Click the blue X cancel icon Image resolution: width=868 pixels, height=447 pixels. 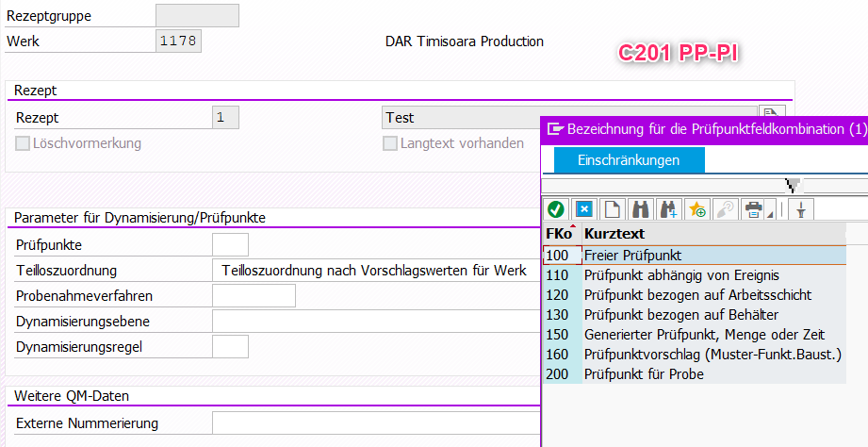[x=583, y=208]
